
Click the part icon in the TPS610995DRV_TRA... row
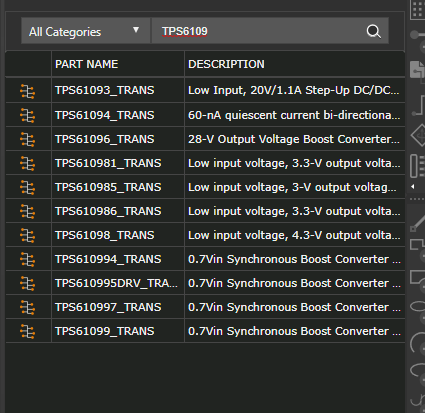tap(27, 283)
